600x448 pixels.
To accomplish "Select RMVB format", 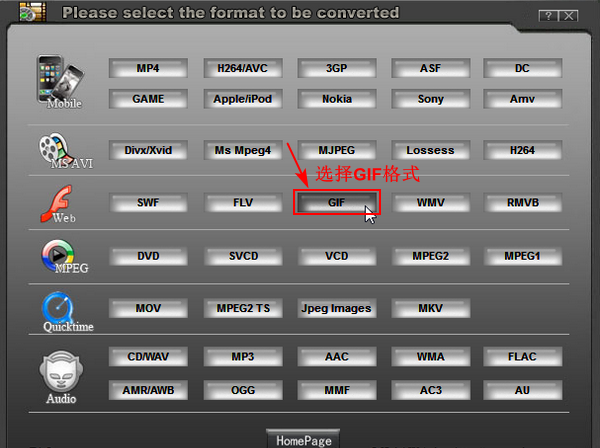I will [522, 202].
